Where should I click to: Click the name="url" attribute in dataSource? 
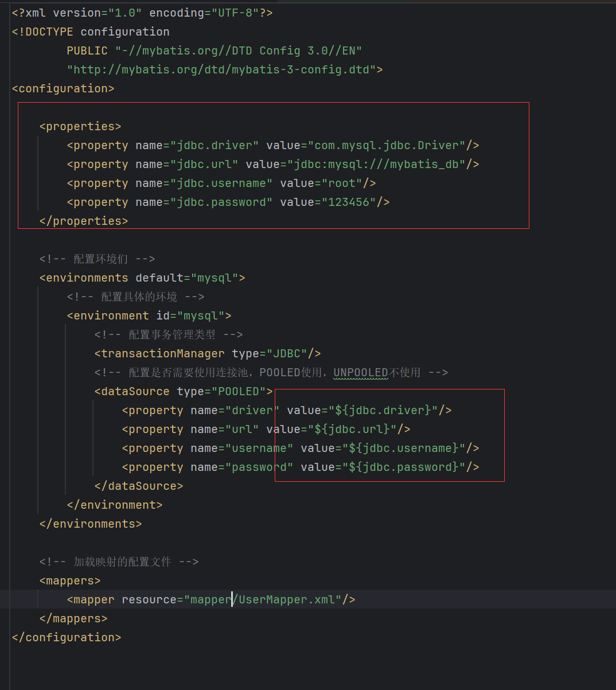point(225,429)
